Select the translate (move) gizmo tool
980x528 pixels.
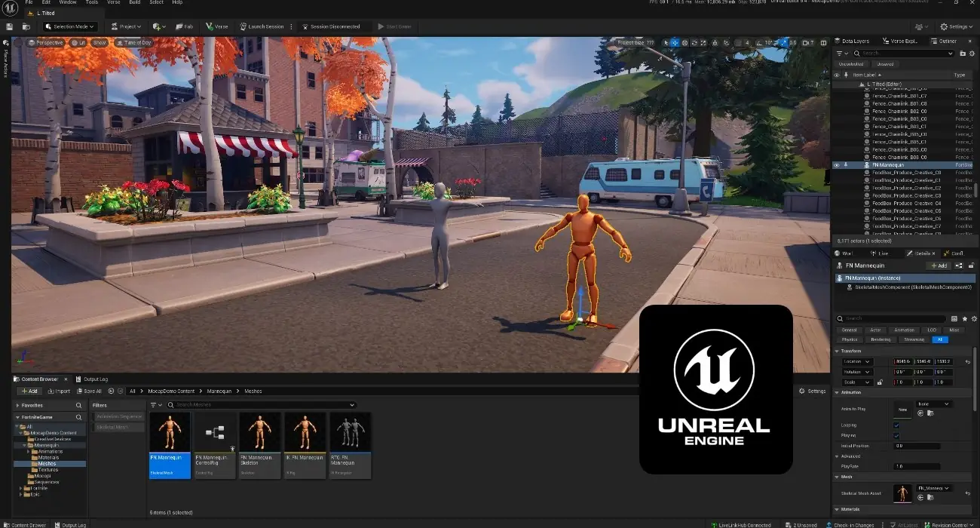click(x=675, y=43)
